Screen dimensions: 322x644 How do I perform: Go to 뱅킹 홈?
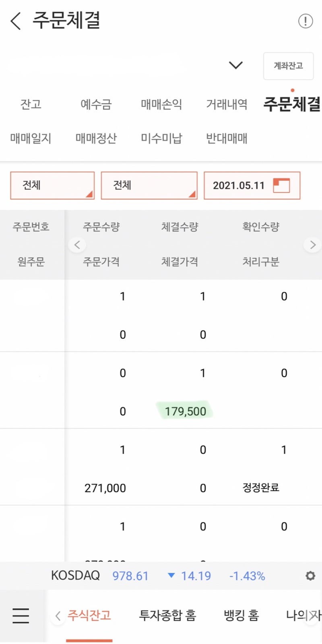[241, 615]
